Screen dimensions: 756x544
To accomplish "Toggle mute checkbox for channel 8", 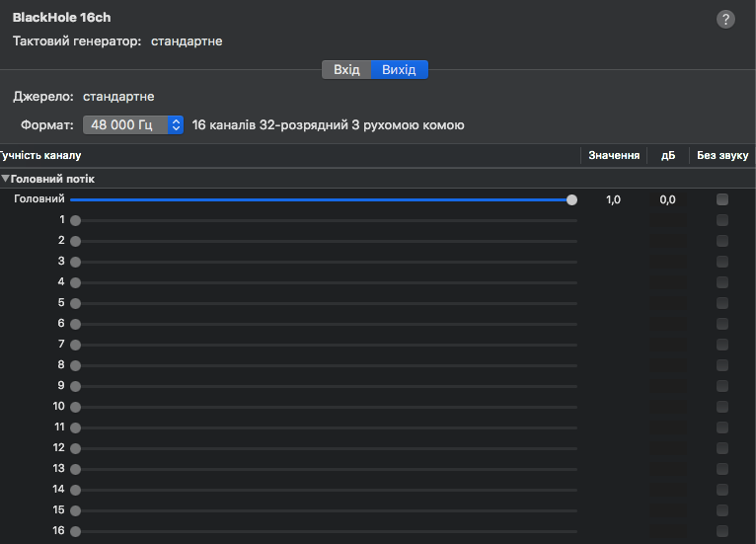I will click(722, 365).
